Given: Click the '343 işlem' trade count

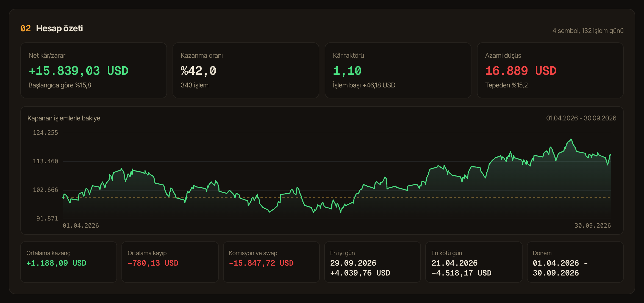Looking at the screenshot, I should (195, 85).
